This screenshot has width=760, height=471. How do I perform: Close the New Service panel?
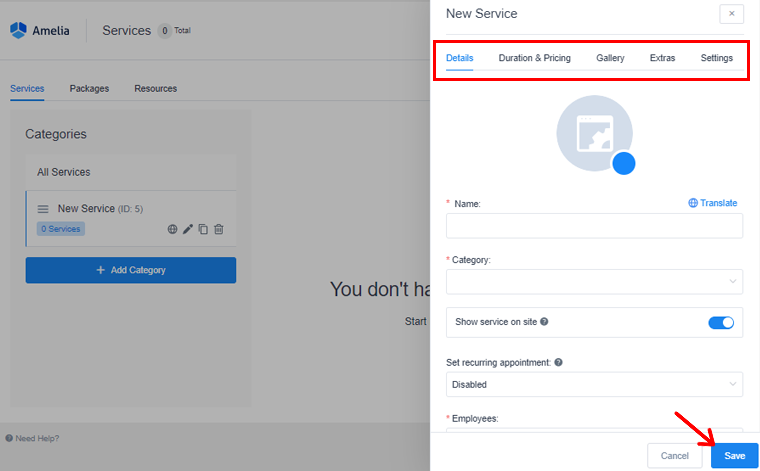(731, 14)
